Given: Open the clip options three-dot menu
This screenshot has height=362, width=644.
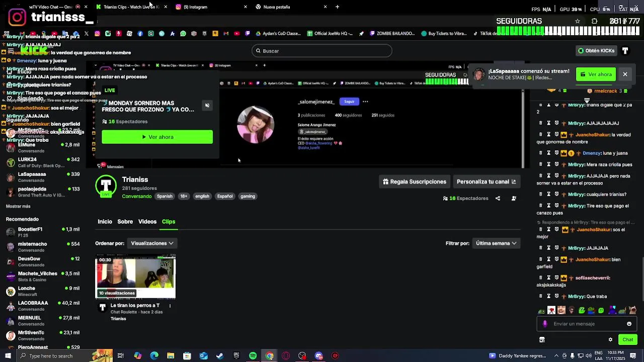Looking at the screenshot, I should (x=170, y=306).
